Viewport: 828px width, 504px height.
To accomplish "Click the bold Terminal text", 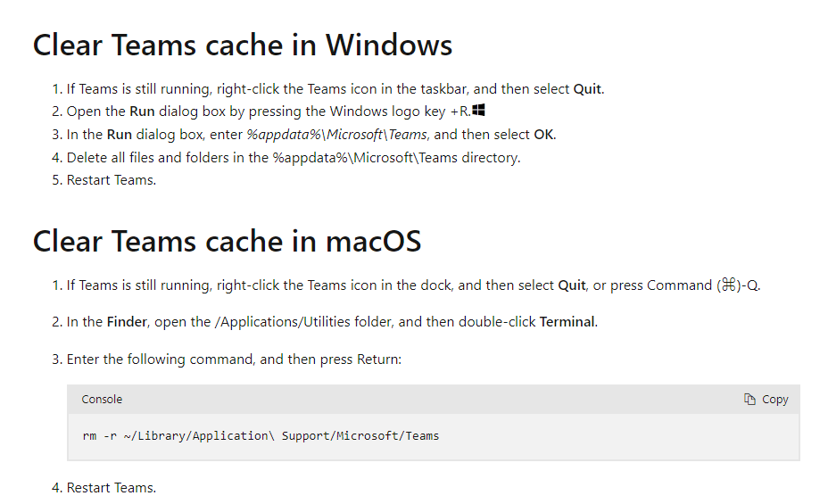I will (x=567, y=322).
